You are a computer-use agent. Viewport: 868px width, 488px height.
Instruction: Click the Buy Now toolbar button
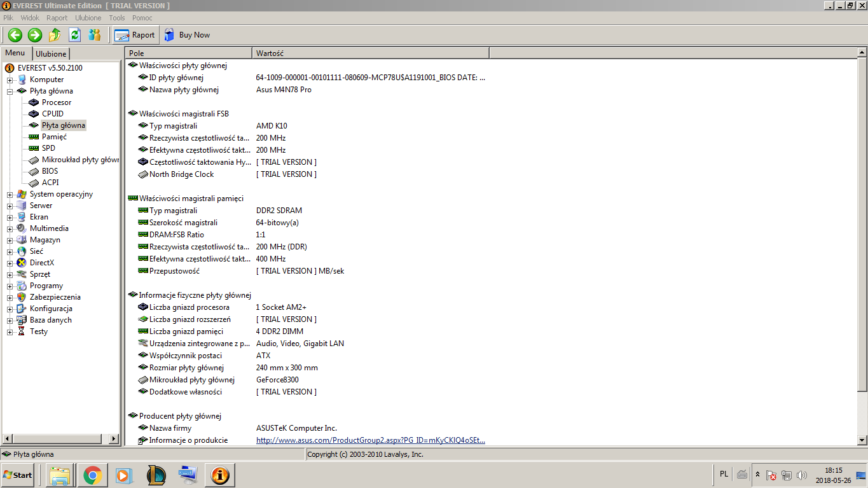[x=187, y=35]
